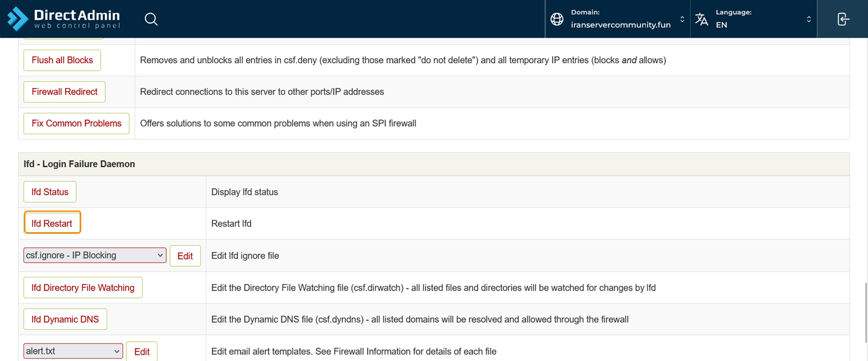
Task: Open lfd Directory File Watching
Action: point(83,288)
